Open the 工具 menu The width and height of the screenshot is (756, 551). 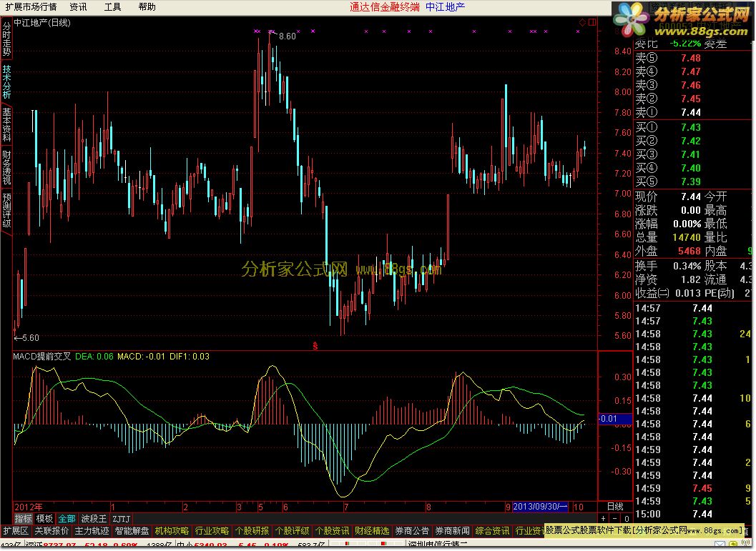(x=112, y=6)
